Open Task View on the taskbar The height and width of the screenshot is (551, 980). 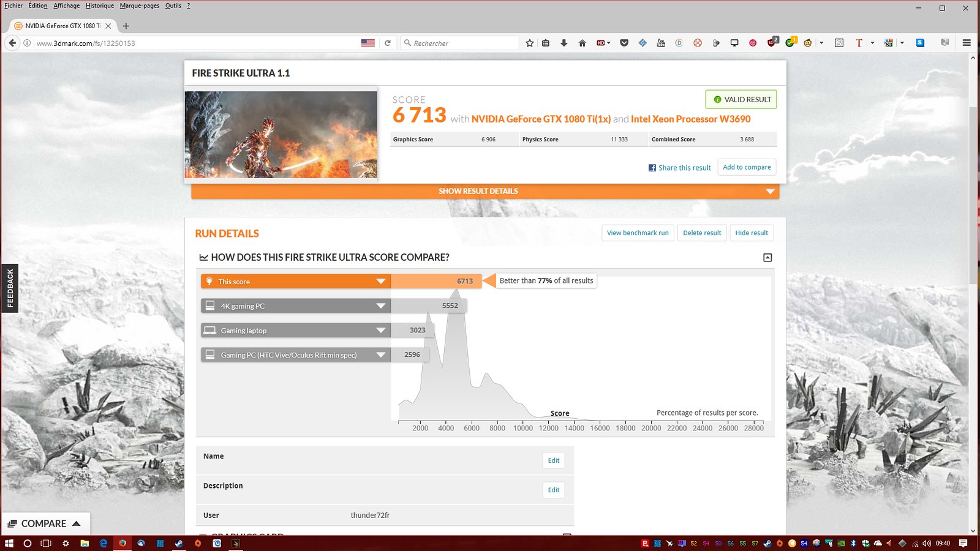click(x=46, y=543)
